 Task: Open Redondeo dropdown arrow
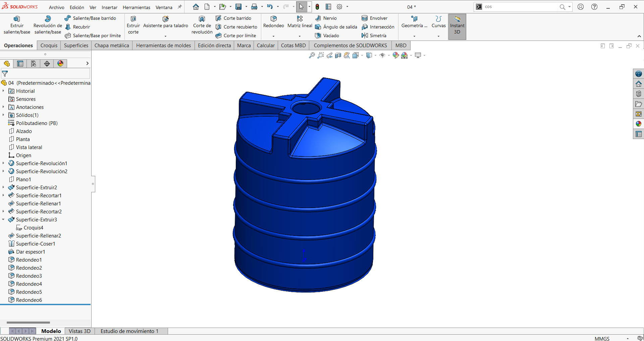coord(273,36)
